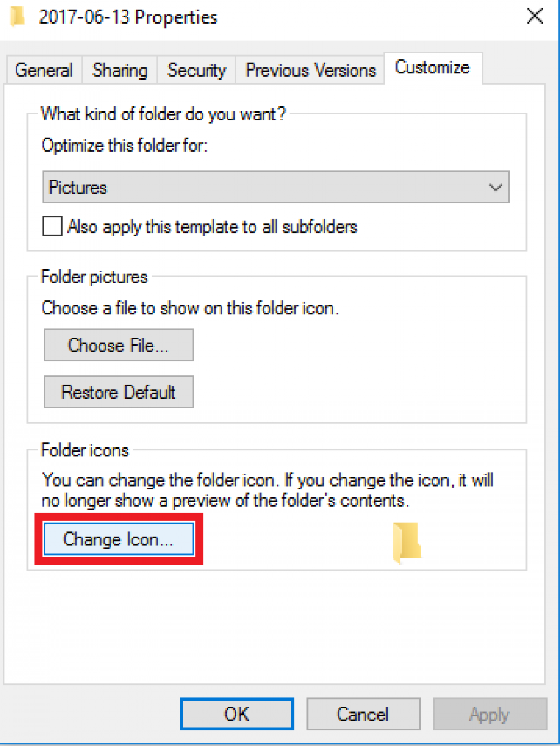The height and width of the screenshot is (746, 560).
Task: Click the Customize tab
Action: (432, 68)
